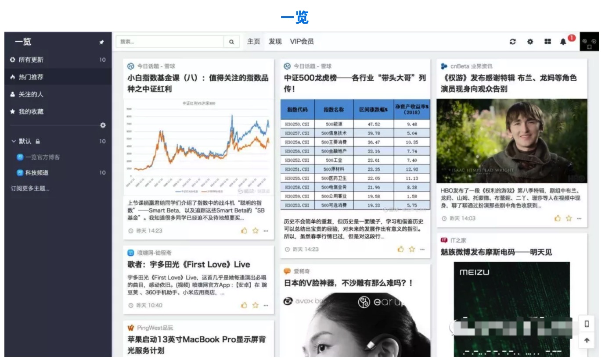Click the PingWest品玩 source icon
This screenshot has height=364, width=605.
coord(130,328)
